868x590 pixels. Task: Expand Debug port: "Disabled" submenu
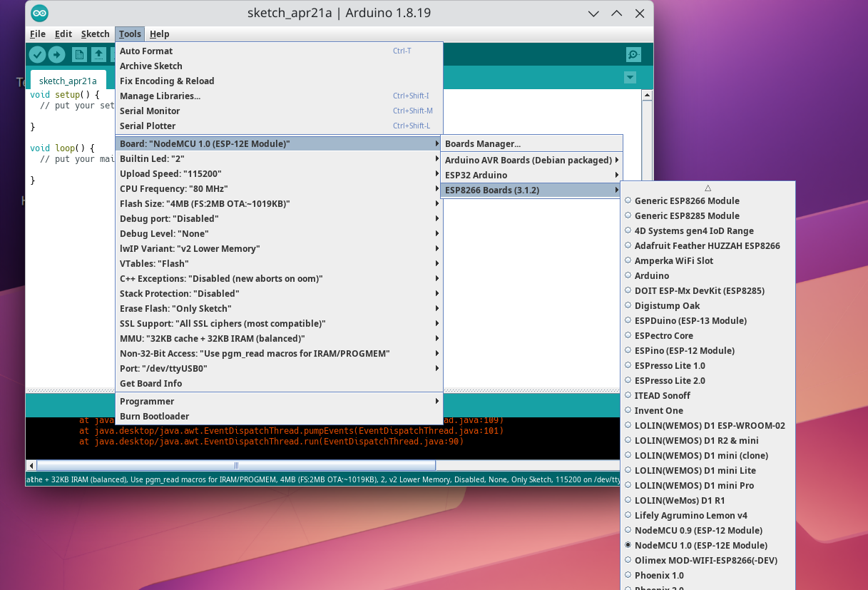point(279,218)
